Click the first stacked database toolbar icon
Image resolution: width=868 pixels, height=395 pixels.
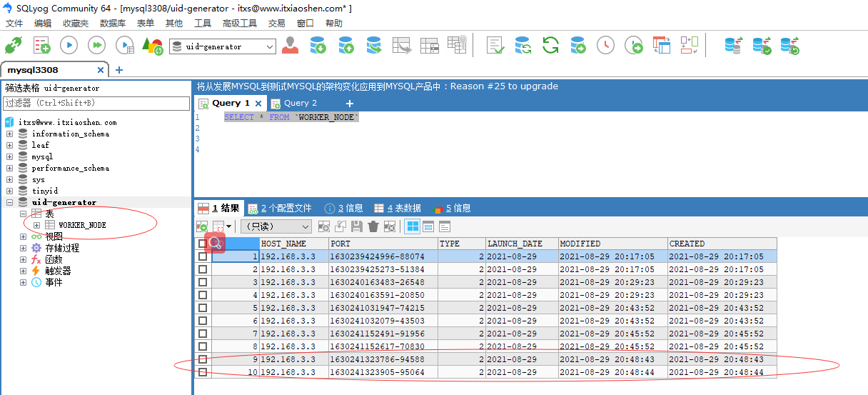point(734,46)
